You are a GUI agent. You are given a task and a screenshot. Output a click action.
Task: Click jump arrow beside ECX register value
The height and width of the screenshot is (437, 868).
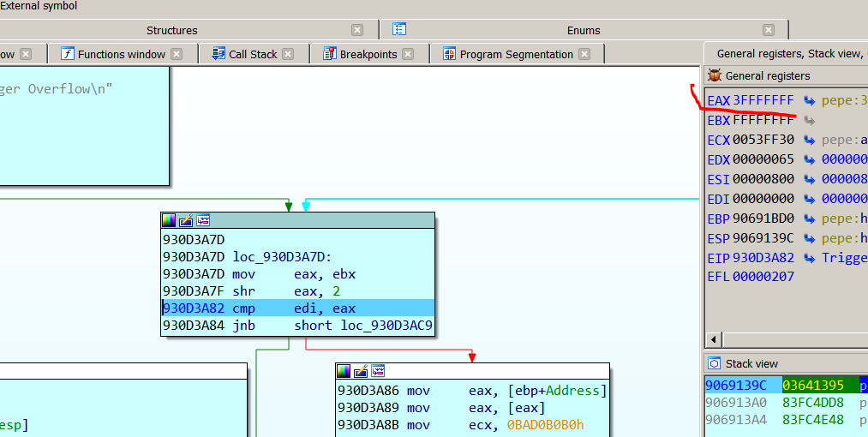[x=809, y=141]
